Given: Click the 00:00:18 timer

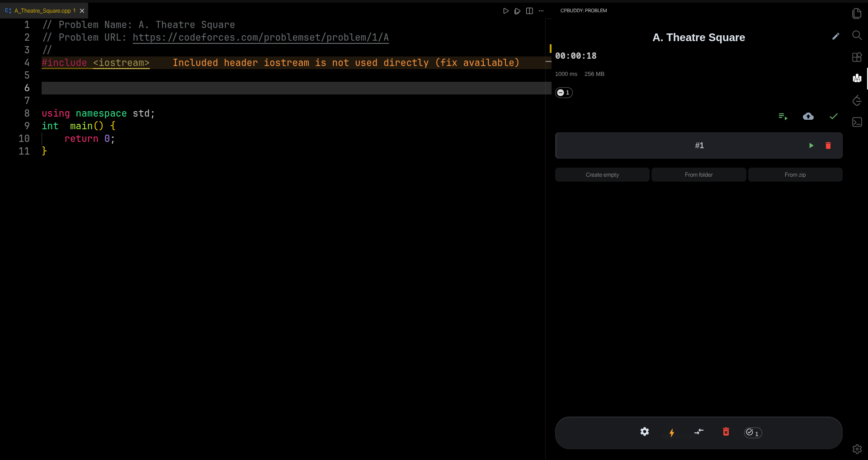Looking at the screenshot, I should 576,56.
